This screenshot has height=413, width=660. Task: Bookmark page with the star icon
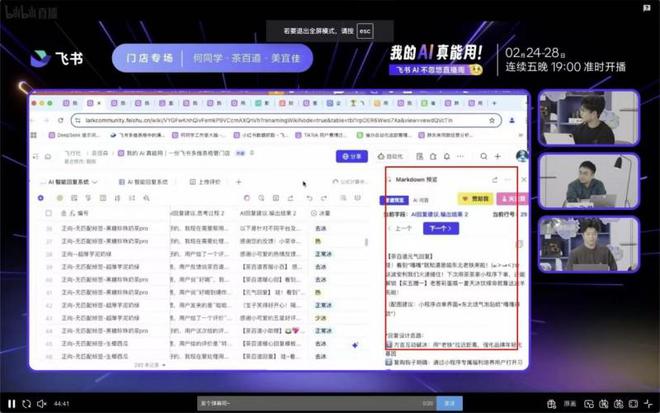(x=492, y=120)
